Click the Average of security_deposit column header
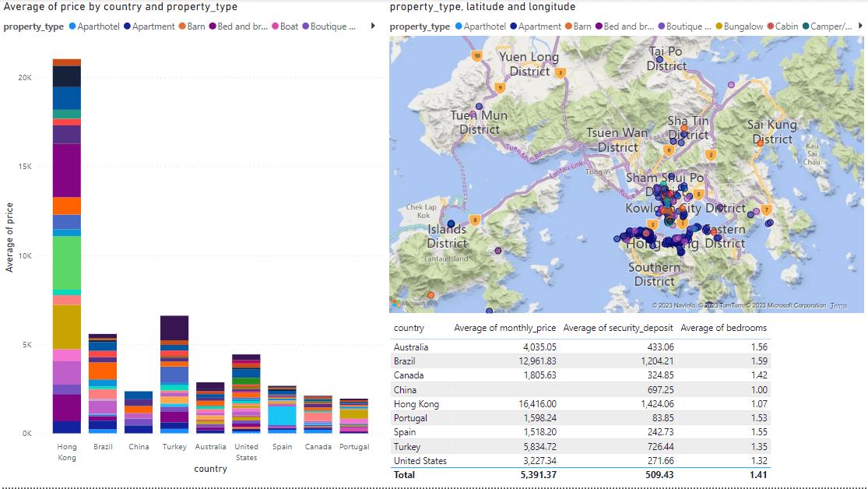Image resolution: width=868 pixels, height=489 pixels. 617,328
